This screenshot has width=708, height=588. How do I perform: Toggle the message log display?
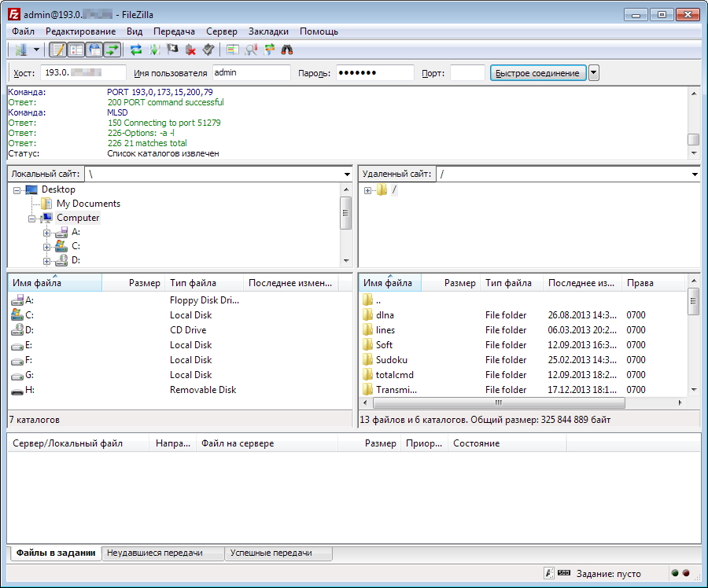(58, 50)
